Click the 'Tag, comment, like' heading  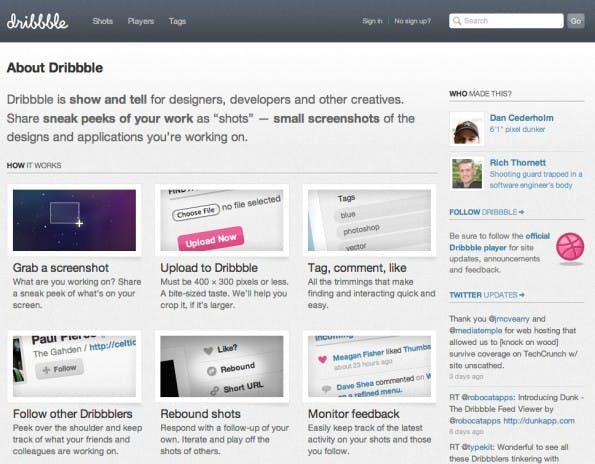[357, 268]
